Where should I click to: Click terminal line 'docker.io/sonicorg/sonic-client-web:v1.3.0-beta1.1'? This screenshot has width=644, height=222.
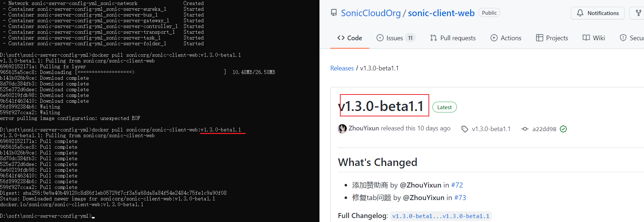[72, 204]
